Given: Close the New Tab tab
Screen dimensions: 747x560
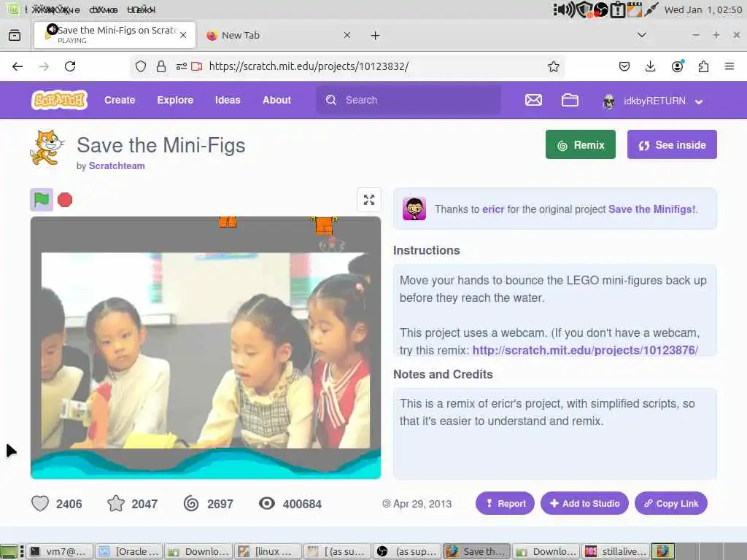Looking at the screenshot, I should [x=347, y=35].
